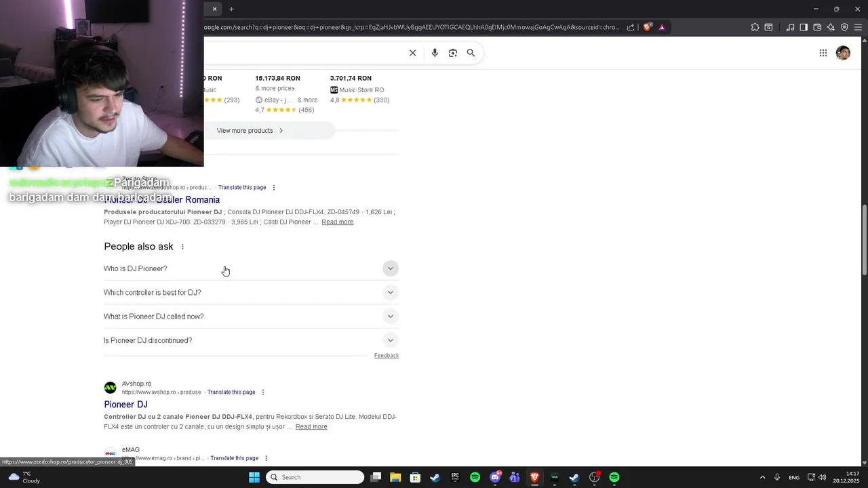Open Epic Games Launcher from the taskbar
The height and width of the screenshot is (488, 868).
pyautogui.click(x=455, y=477)
